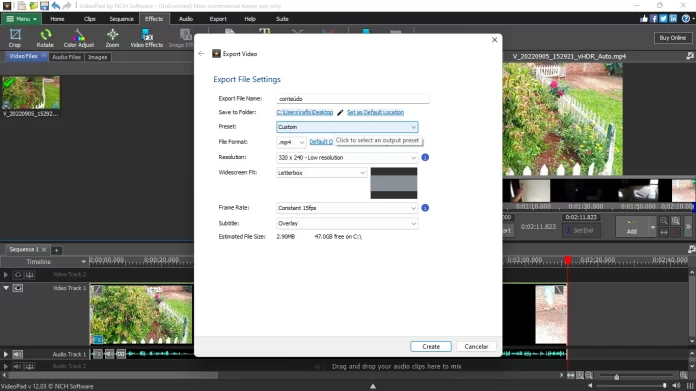Viewport: 696px width, 391px height.
Task: Open the Widescreen Fit Letterbox dropdown
Action: (x=321, y=173)
